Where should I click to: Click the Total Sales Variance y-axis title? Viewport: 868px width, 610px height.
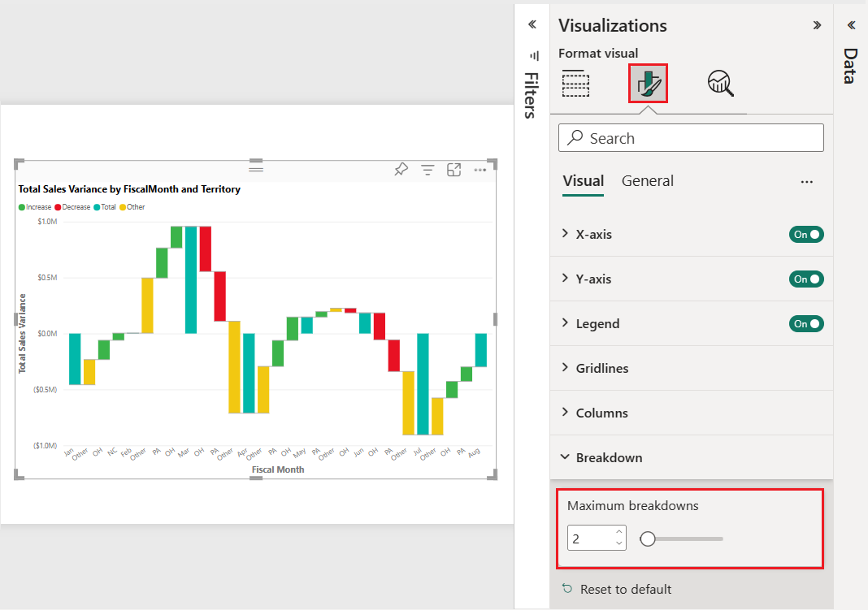pyautogui.click(x=22, y=333)
